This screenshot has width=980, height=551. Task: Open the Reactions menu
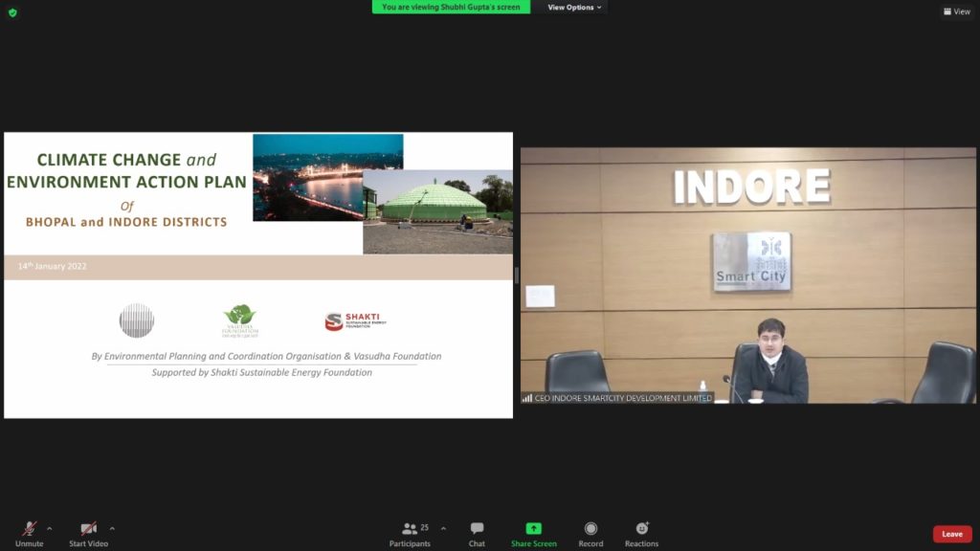pyautogui.click(x=642, y=534)
